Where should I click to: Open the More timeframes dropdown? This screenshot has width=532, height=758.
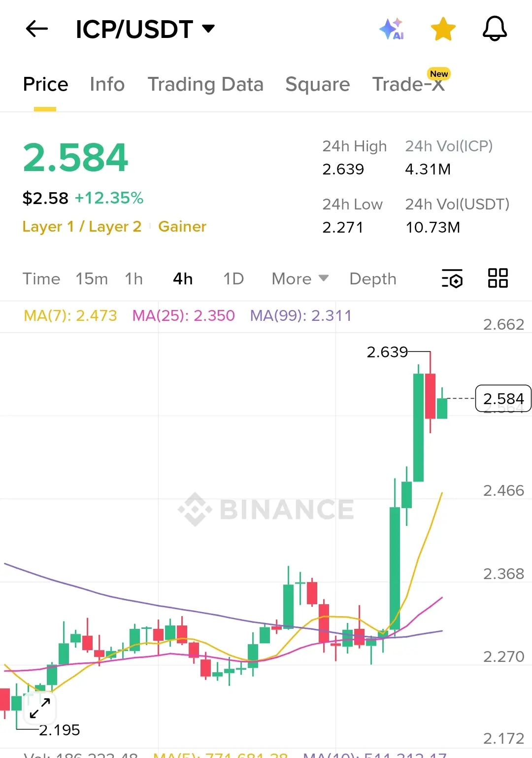[x=300, y=278]
